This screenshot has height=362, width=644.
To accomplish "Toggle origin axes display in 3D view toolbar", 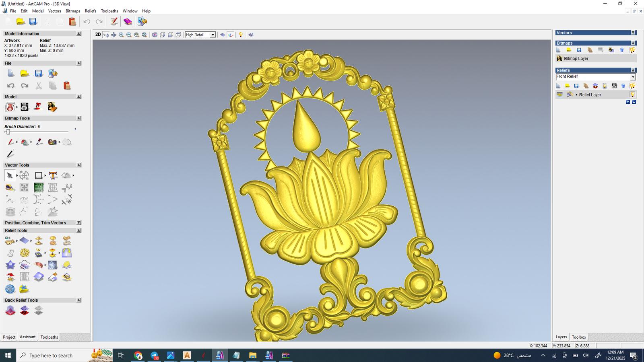I will pos(231,35).
